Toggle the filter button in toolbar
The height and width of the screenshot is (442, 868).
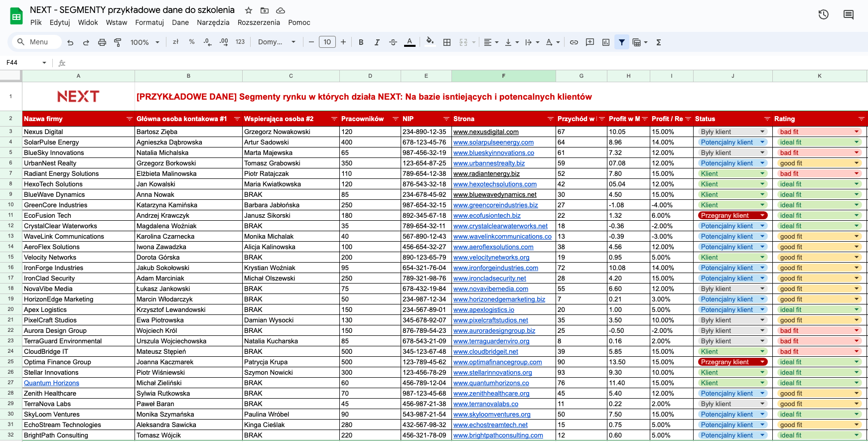pos(622,42)
